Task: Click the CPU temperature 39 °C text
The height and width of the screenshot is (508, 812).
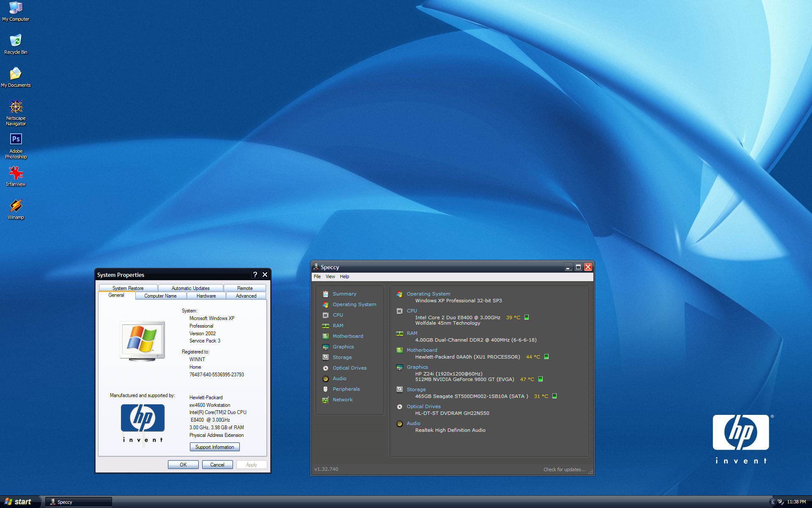Action: pos(513,317)
